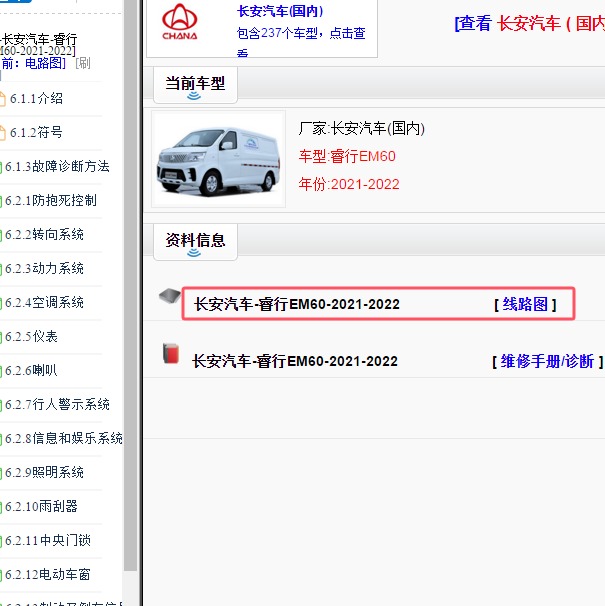Open the 线路图 link
The width and height of the screenshot is (605, 606).
tap(525, 305)
